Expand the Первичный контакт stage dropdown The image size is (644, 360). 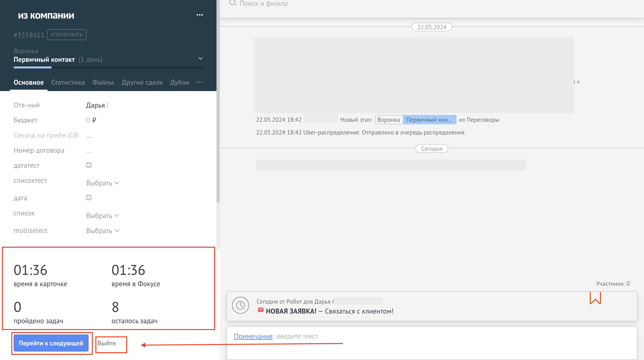point(200,59)
